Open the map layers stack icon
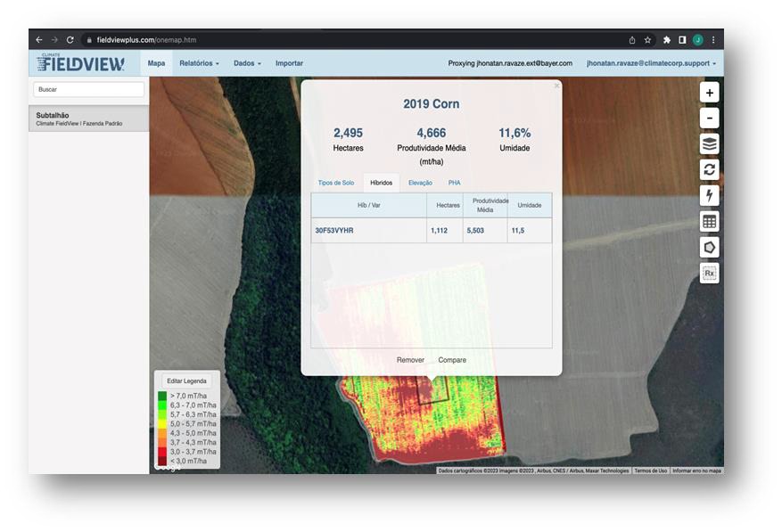 click(709, 144)
